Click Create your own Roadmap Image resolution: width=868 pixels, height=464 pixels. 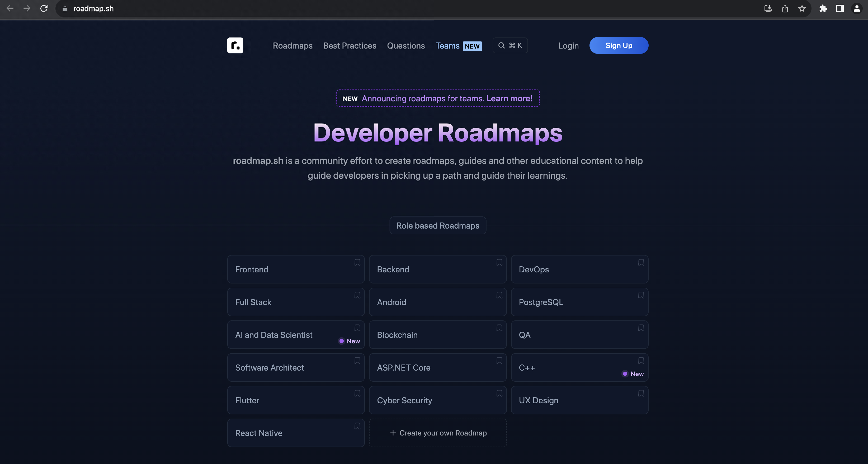coord(438,433)
